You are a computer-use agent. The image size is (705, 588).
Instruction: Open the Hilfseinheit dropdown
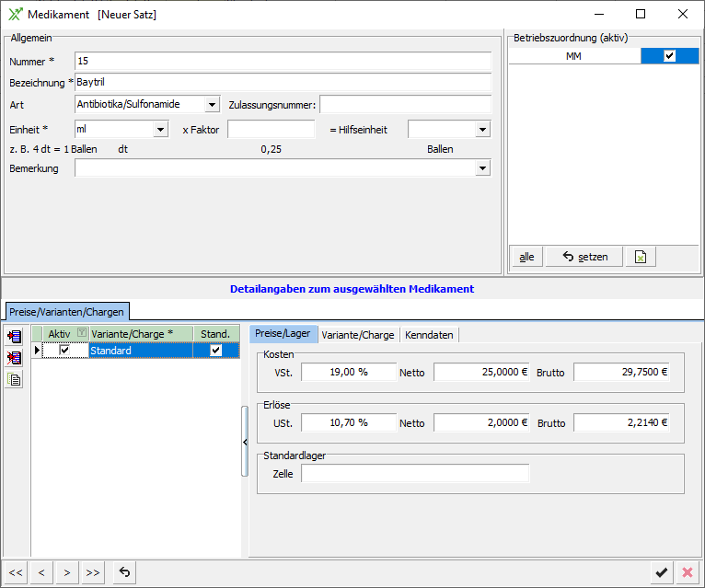coord(482,130)
